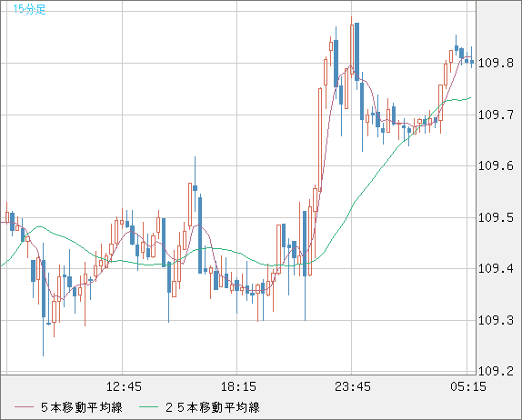
Task: Select the 109.2 price axis label
Action: 496,371
